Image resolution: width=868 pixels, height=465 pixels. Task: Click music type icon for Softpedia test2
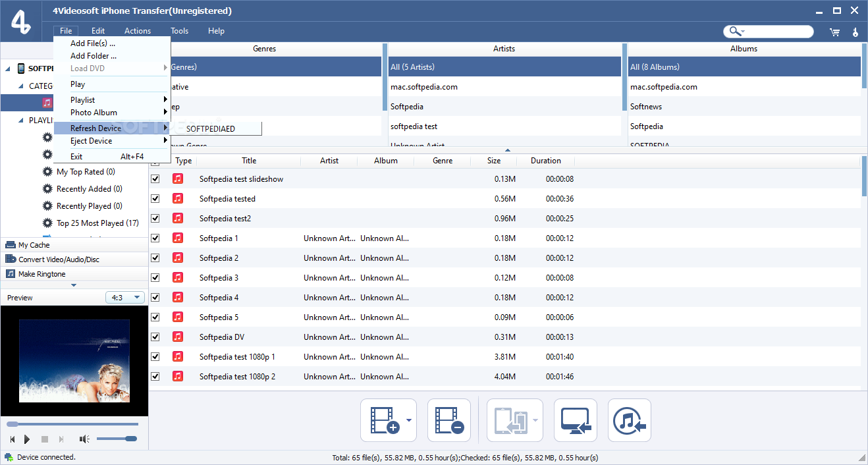click(x=178, y=218)
